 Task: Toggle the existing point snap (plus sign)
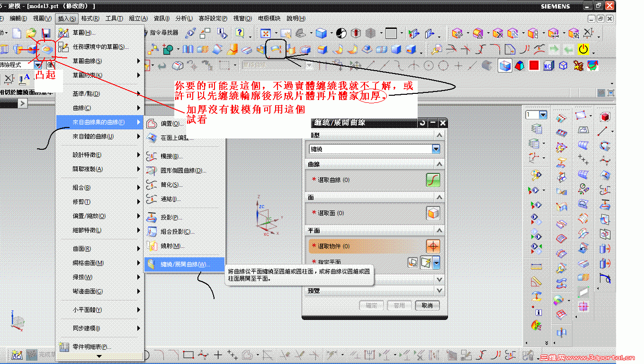458,65
